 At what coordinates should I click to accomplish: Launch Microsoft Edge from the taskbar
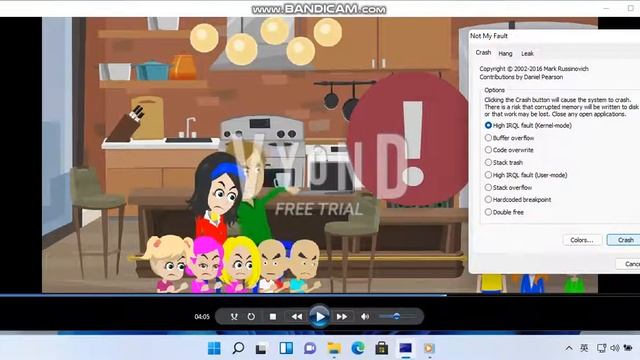coord(358,348)
